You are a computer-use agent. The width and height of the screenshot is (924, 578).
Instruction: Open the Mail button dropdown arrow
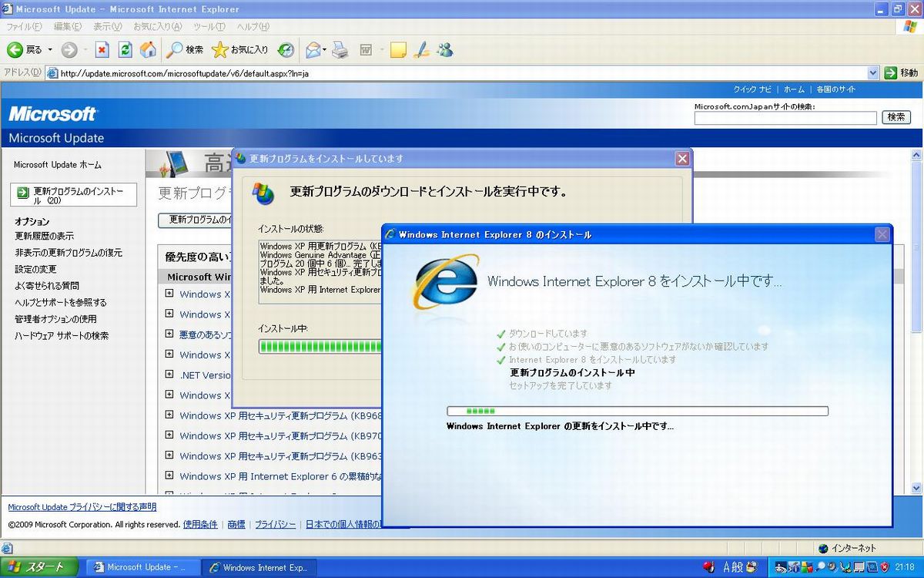tap(325, 50)
